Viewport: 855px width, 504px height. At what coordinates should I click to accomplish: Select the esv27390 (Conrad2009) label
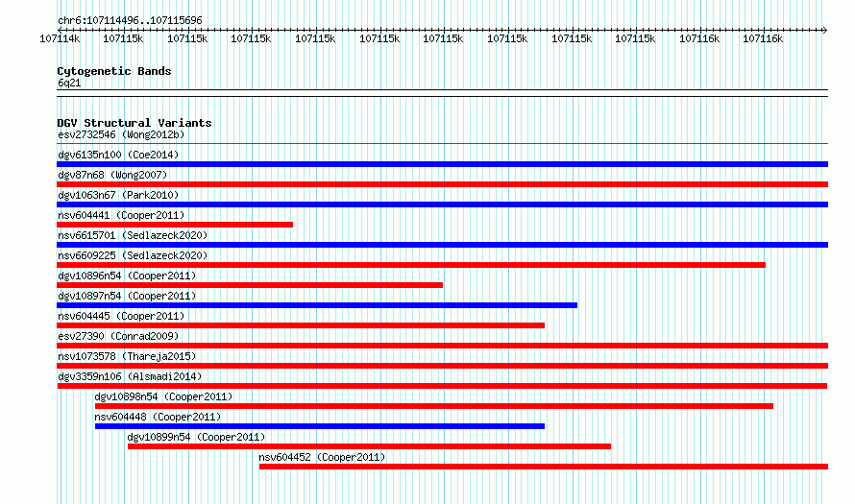coord(118,336)
